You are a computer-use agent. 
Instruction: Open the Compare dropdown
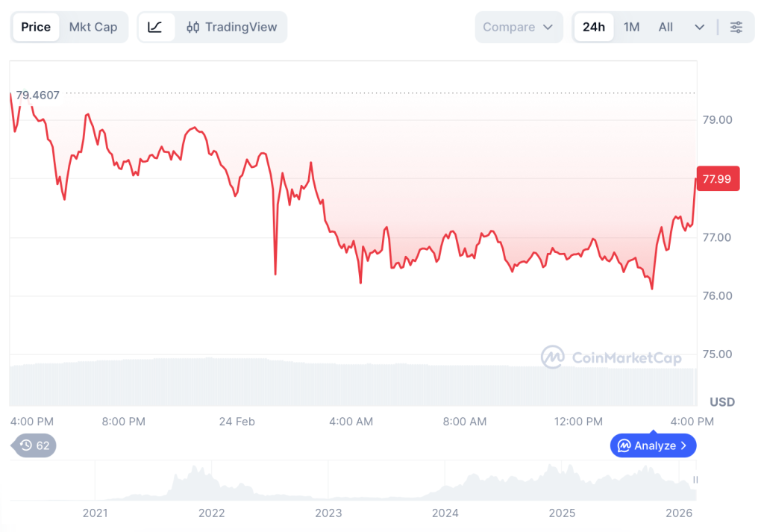click(518, 28)
